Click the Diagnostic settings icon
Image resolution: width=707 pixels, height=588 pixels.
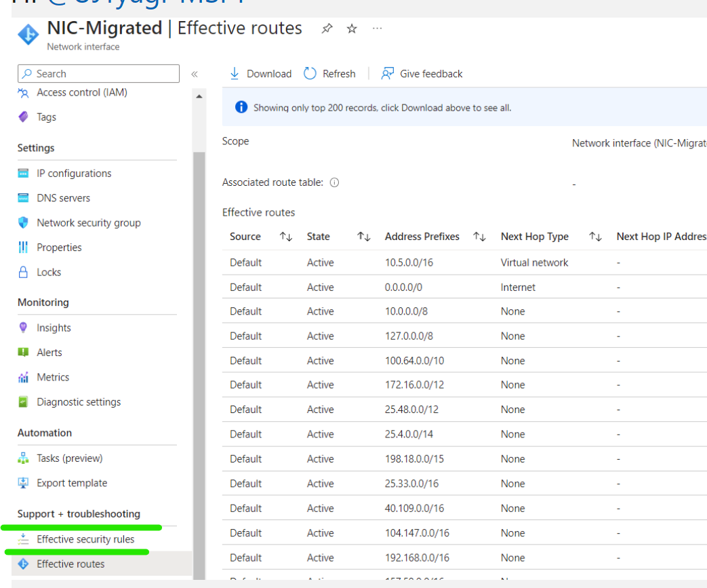coord(23,401)
